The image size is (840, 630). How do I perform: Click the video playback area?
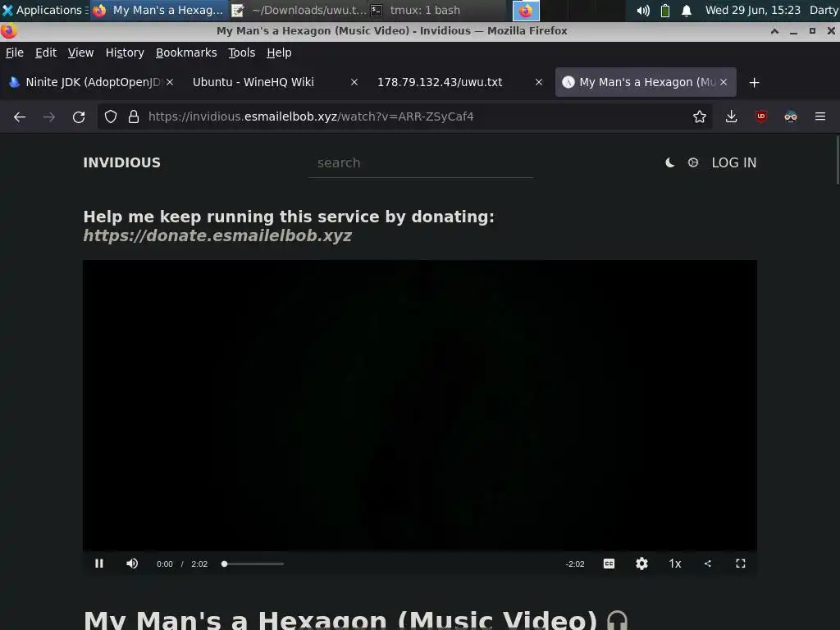420,405
